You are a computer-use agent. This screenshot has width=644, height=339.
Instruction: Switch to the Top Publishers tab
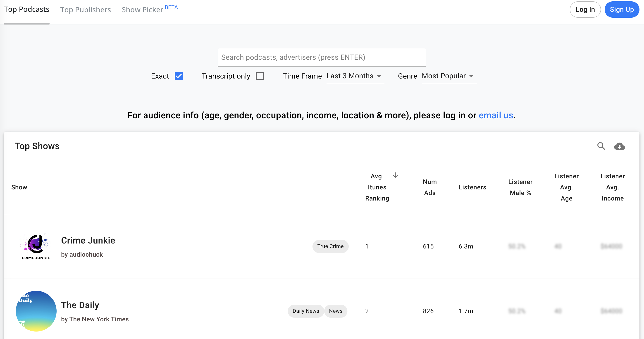(86, 10)
